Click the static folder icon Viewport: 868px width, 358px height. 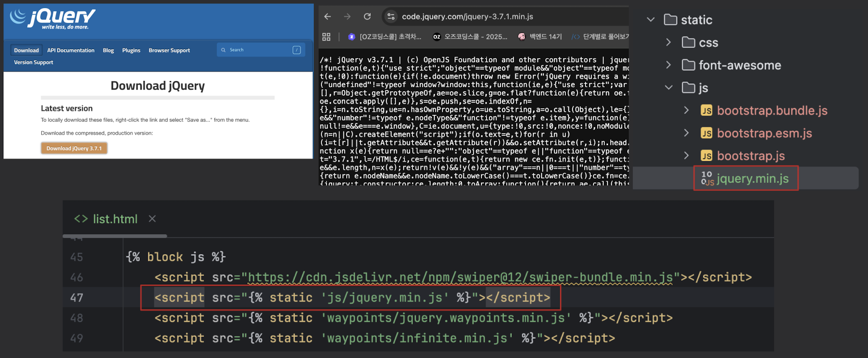(x=670, y=20)
